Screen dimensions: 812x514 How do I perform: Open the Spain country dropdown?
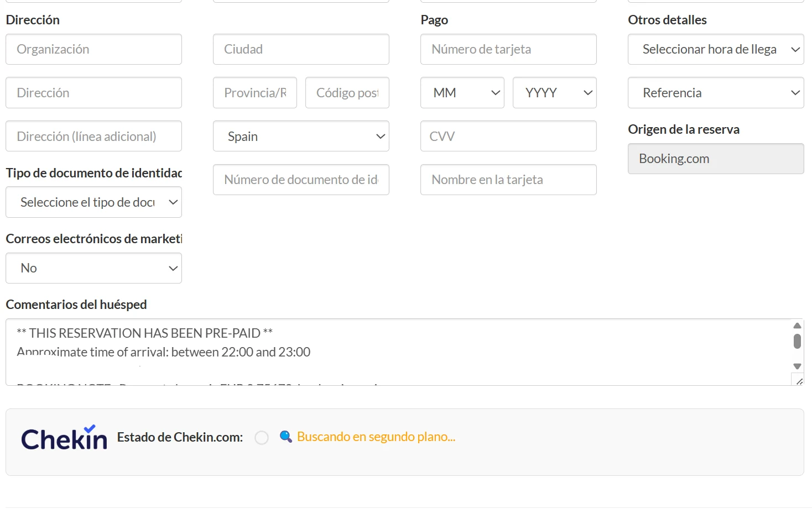pos(301,136)
